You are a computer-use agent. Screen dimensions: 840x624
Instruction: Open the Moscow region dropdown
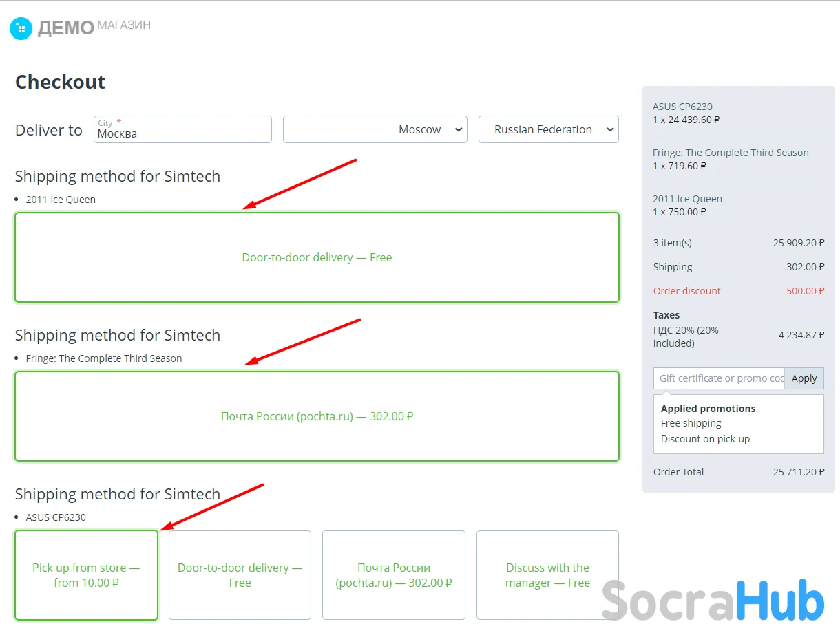[375, 129]
